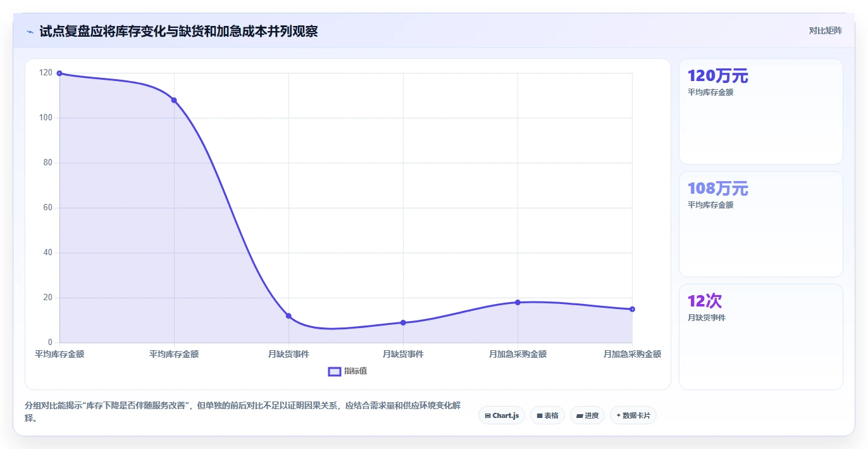Screen dimensions: 868x449
Task: Select the chart data point valued 18
Action: click(x=518, y=303)
